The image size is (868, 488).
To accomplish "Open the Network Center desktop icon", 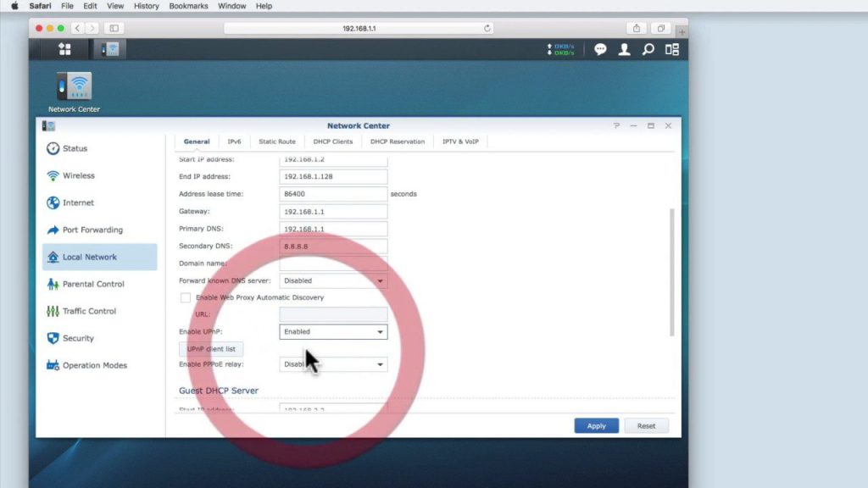I will (x=74, y=91).
